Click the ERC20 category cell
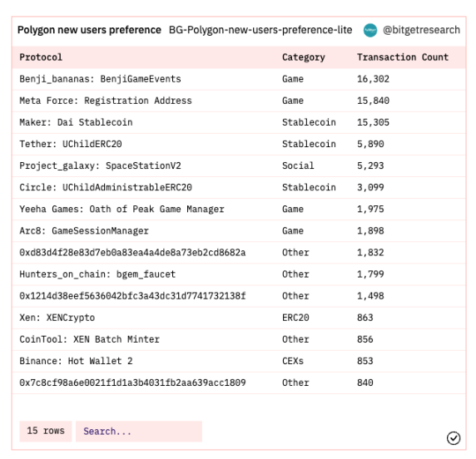Screen dimensions: 476x459 click(295, 318)
